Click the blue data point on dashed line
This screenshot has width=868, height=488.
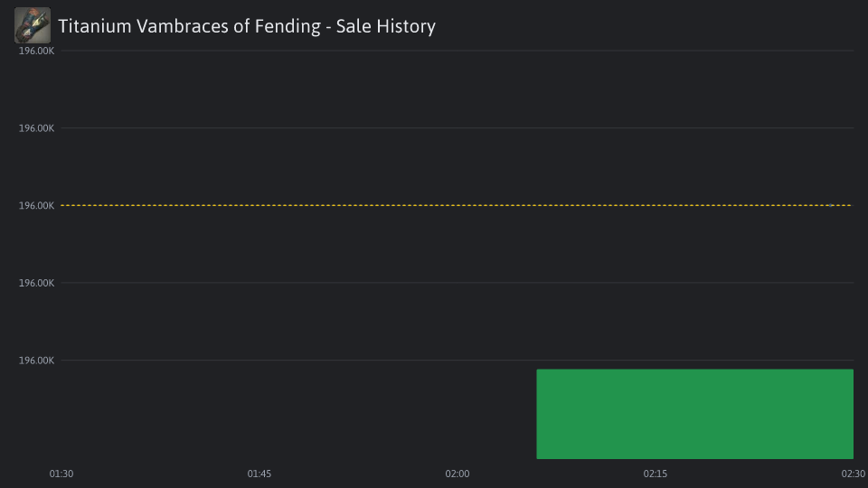pyautogui.click(x=831, y=205)
